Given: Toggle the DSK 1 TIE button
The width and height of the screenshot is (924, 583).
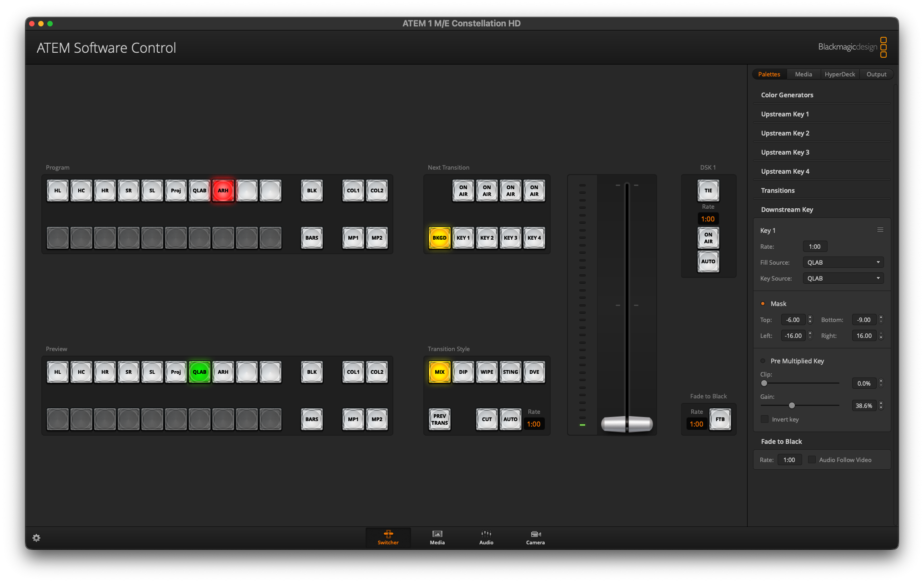Looking at the screenshot, I should pos(708,191).
